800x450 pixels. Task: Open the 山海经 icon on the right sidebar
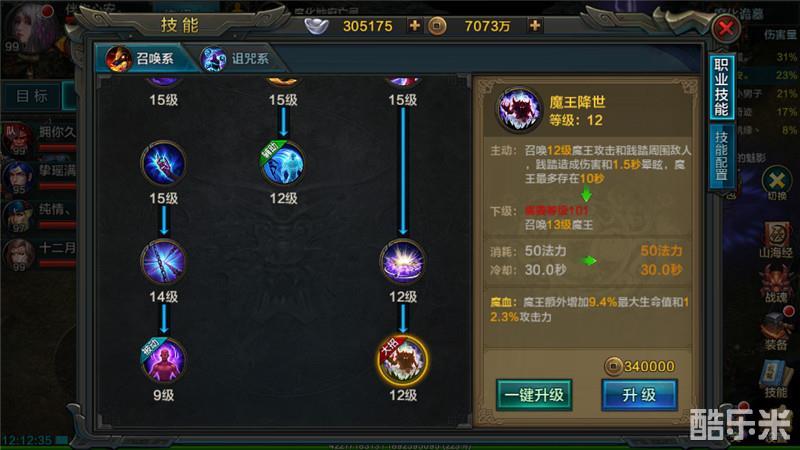tap(776, 239)
